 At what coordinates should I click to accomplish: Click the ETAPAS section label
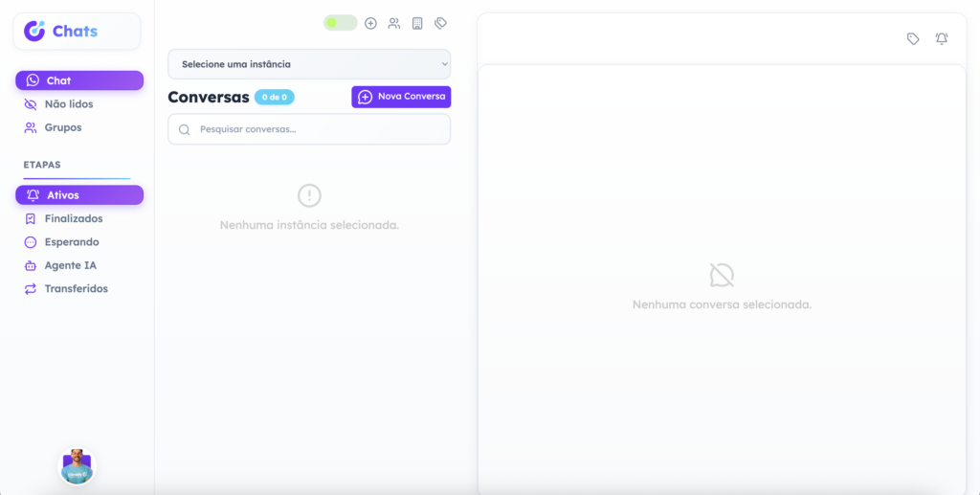click(x=42, y=165)
